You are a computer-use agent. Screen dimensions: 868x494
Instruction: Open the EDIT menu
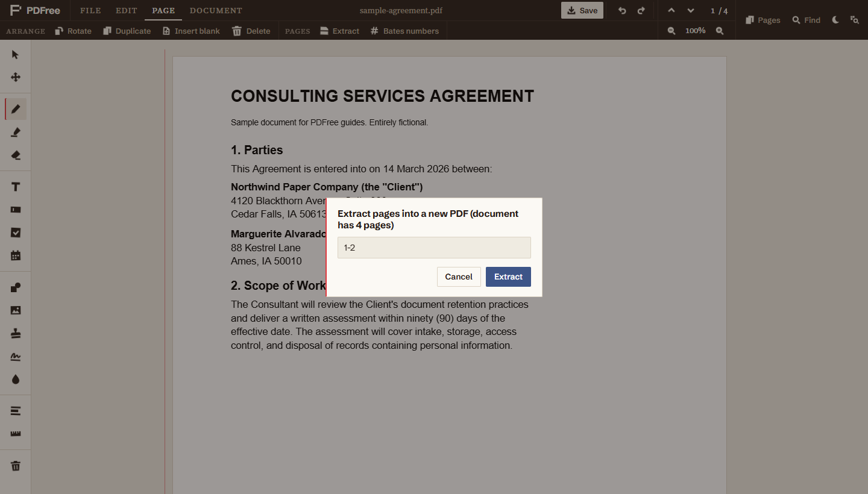(x=127, y=10)
